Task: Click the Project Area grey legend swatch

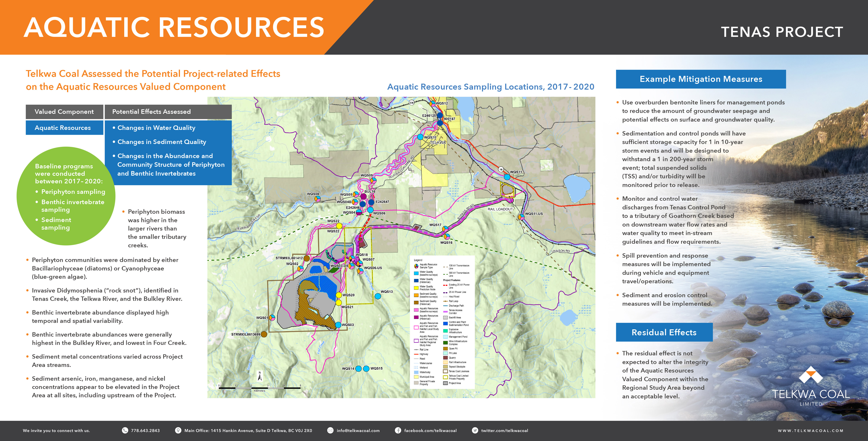Action: [445, 383]
